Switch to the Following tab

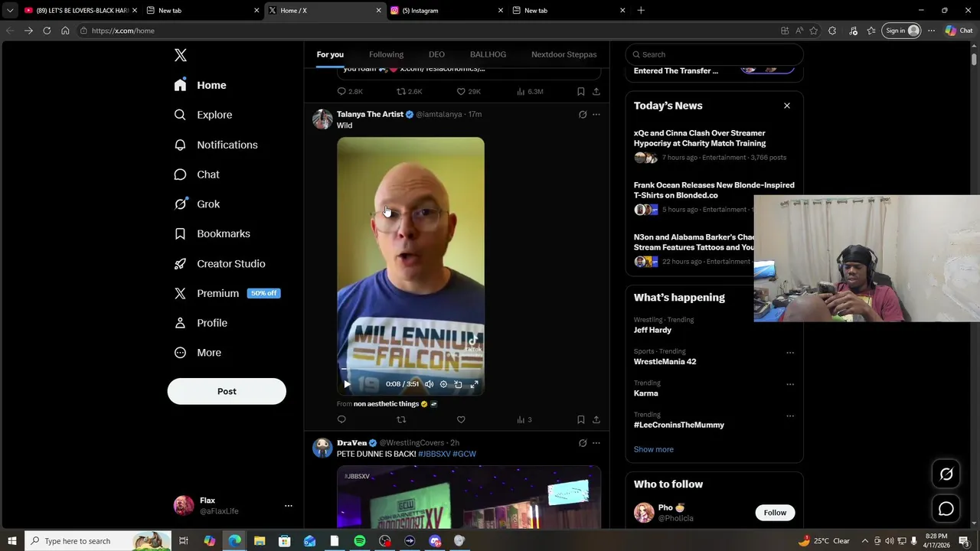pyautogui.click(x=386, y=54)
